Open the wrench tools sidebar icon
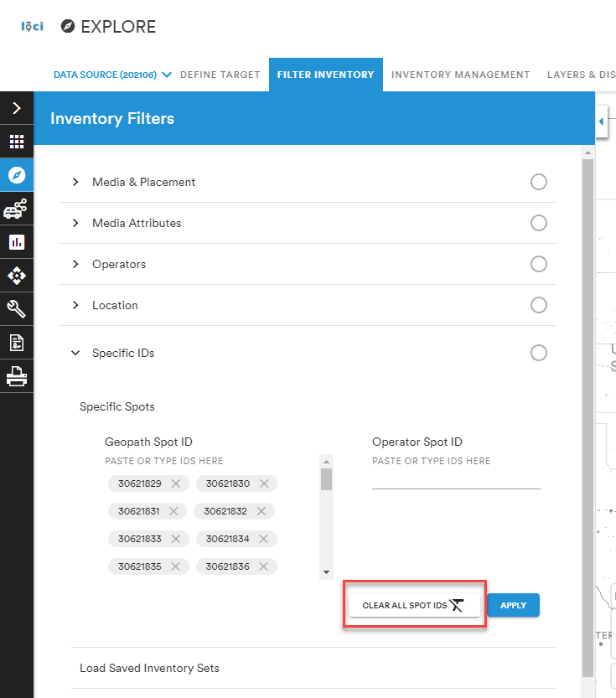The image size is (616, 698). pyautogui.click(x=17, y=309)
